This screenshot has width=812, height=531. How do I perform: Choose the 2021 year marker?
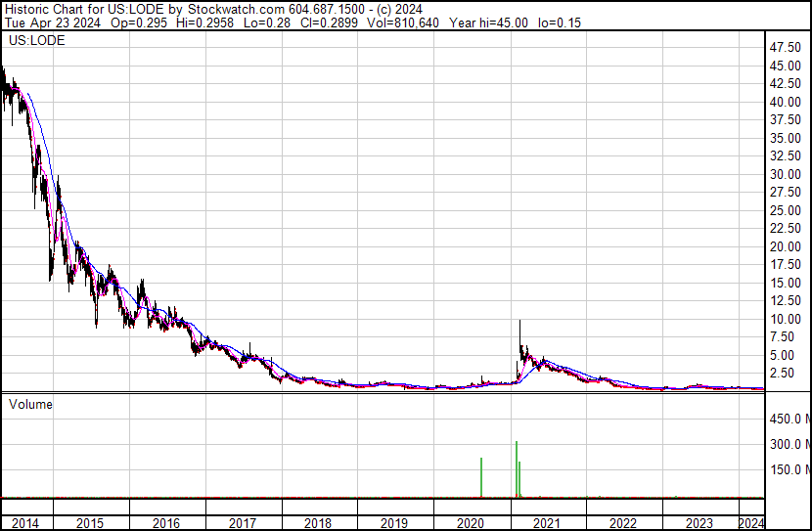547,523
